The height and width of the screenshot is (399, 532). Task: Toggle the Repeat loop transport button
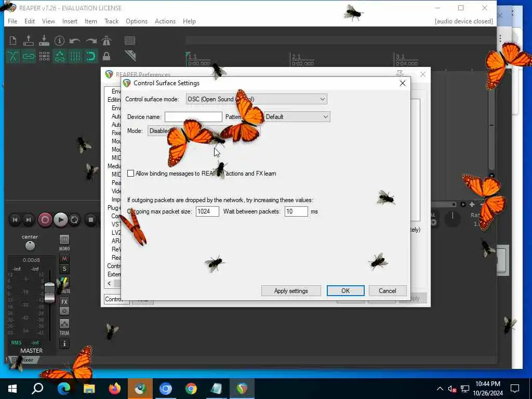click(74, 220)
